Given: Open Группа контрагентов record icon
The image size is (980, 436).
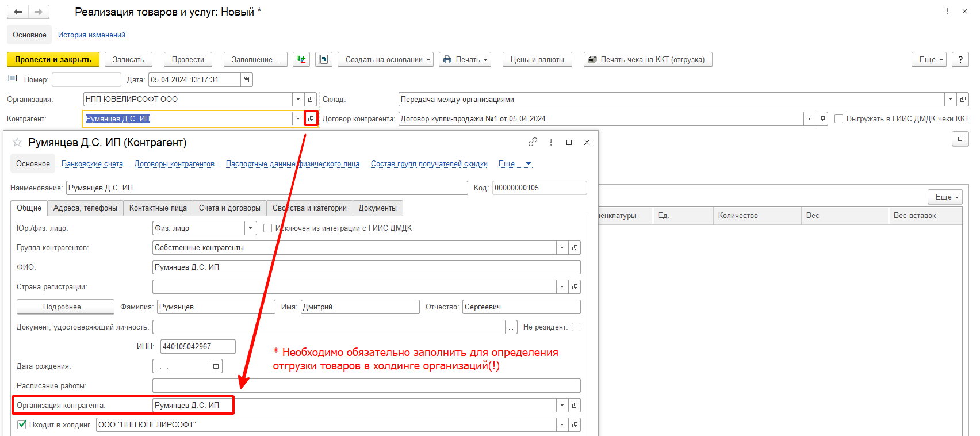Looking at the screenshot, I should point(575,247).
